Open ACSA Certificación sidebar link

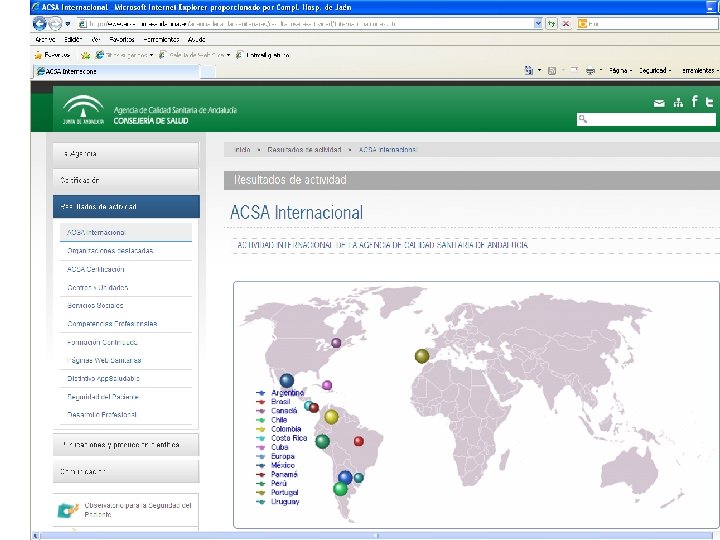pyautogui.click(x=96, y=269)
